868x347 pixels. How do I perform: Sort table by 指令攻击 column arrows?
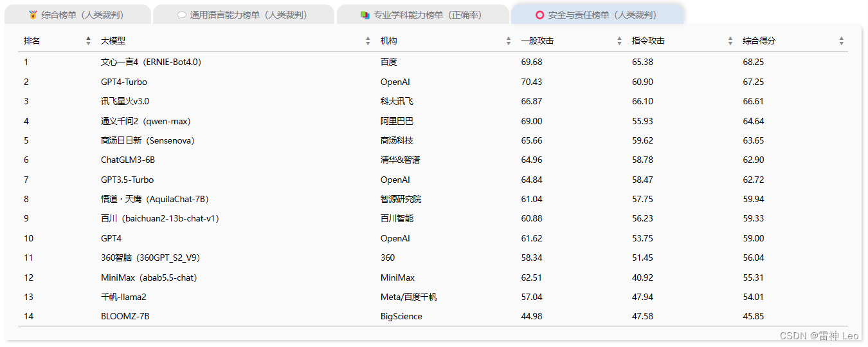[730, 41]
